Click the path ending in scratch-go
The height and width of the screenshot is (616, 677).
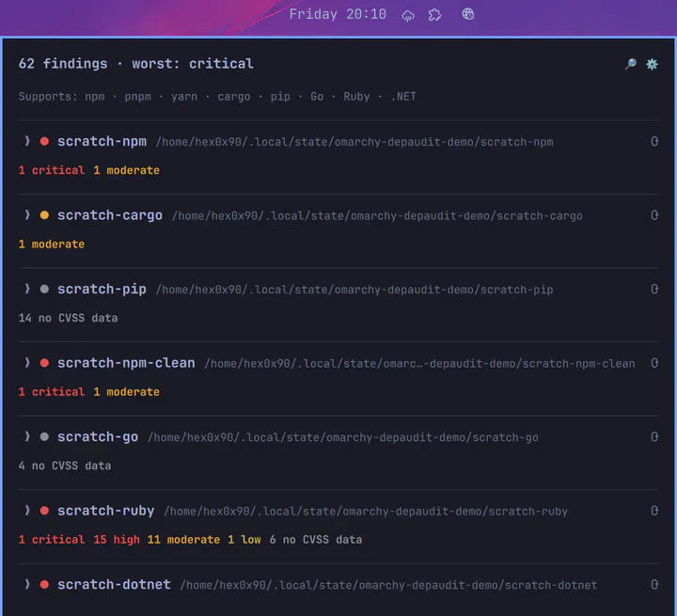click(x=343, y=437)
